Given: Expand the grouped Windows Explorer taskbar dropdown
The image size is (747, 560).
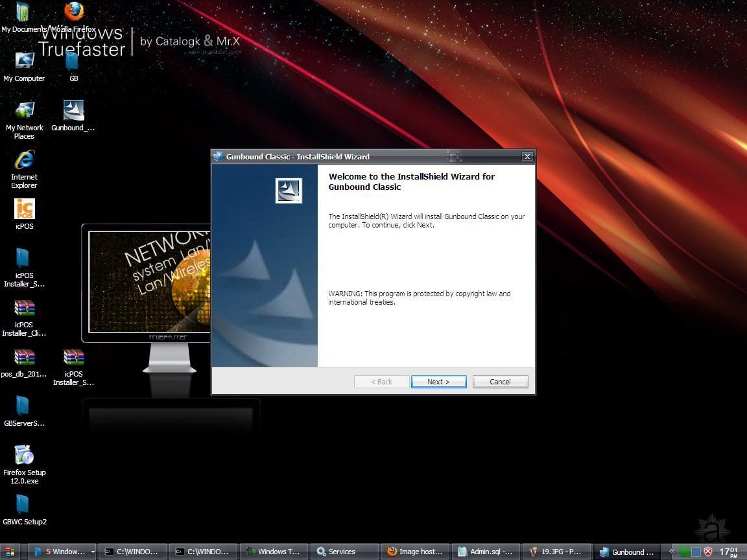Looking at the screenshot, I should pos(93,552).
